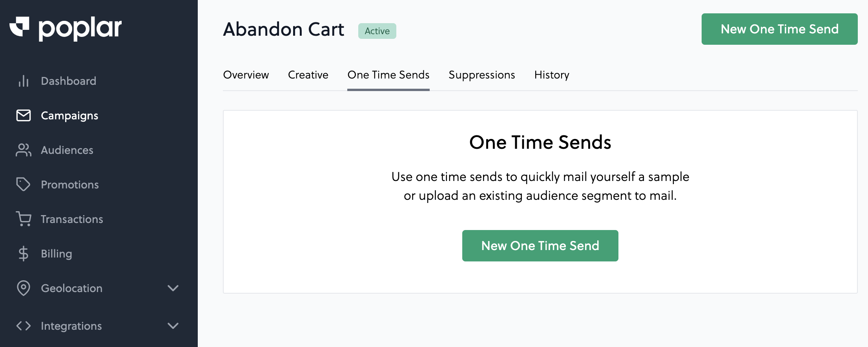Select the One Time Sends tab
Image resolution: width=868 pixels, height=347 pixels.
point(388,75)
